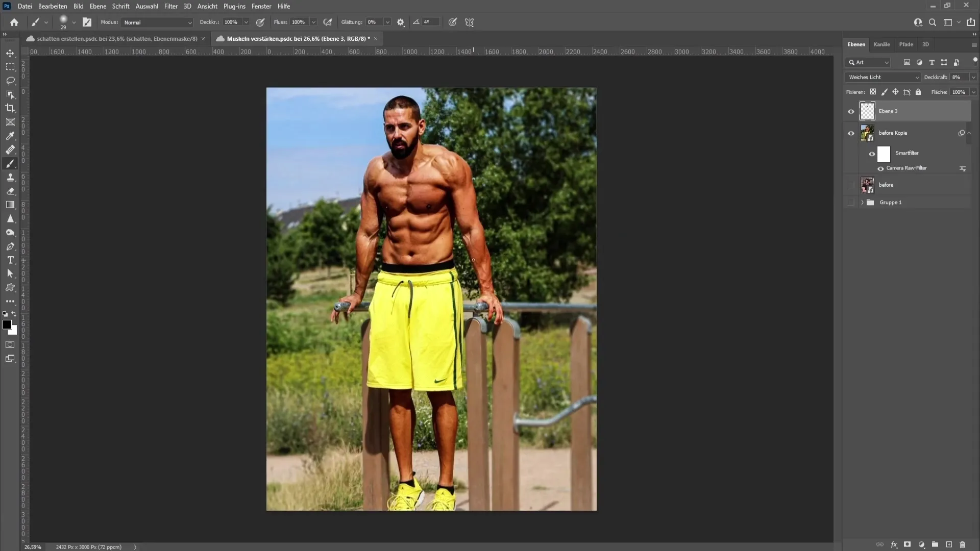Toggle visibility of 'Ebene 3' layer
This screenshot has width=980, height=551.
tap(851, 111)
